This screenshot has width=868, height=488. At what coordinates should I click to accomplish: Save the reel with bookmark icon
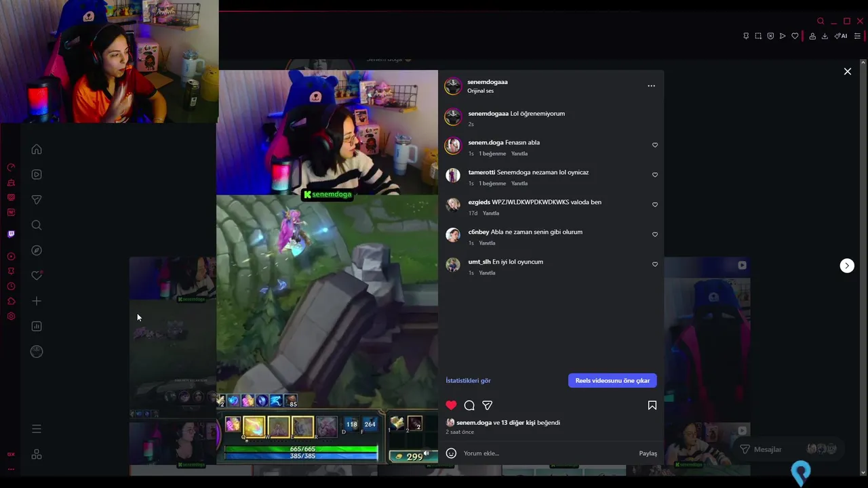coord(652,405)
